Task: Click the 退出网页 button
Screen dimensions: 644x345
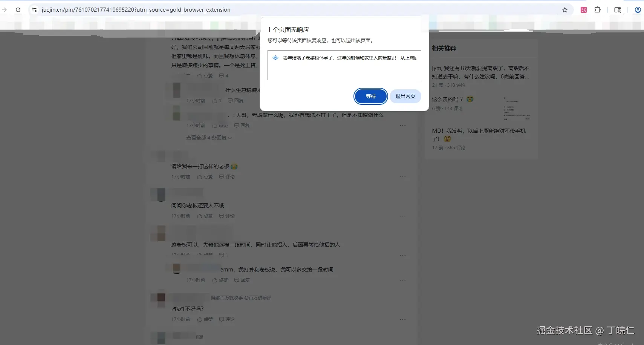Action: [x=405, y=96]
